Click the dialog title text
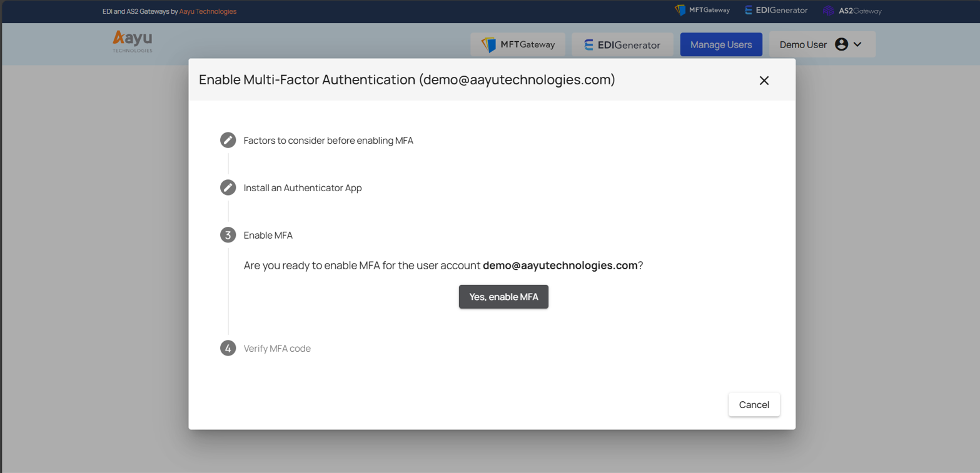Viewport: 980px width, 473px height. 407,80
